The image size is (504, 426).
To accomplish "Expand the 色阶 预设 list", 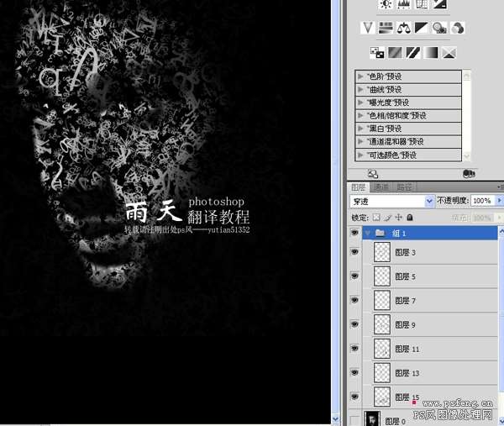I will pyautogui.click(x=360, y=76).
